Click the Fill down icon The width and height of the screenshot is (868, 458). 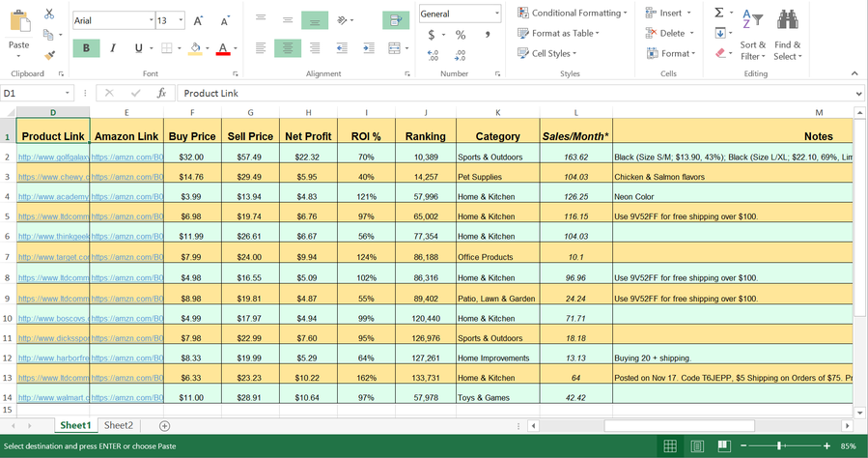point(720,33)
